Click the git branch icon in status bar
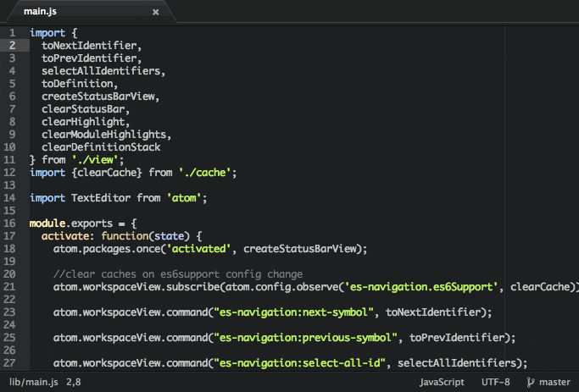This screenshot has height=392, width=579. pyautogui.click(x=531, y=383)
